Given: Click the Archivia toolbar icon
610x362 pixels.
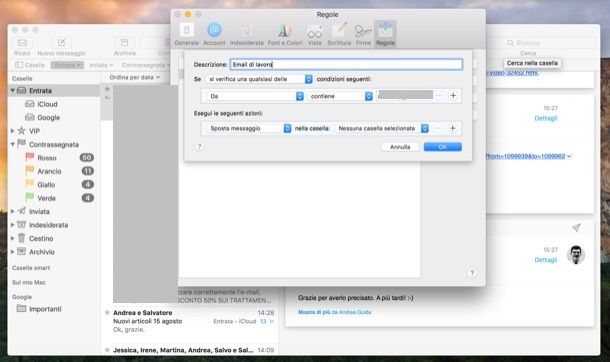Looking at the screenshot, I should (x=124, y=43).
